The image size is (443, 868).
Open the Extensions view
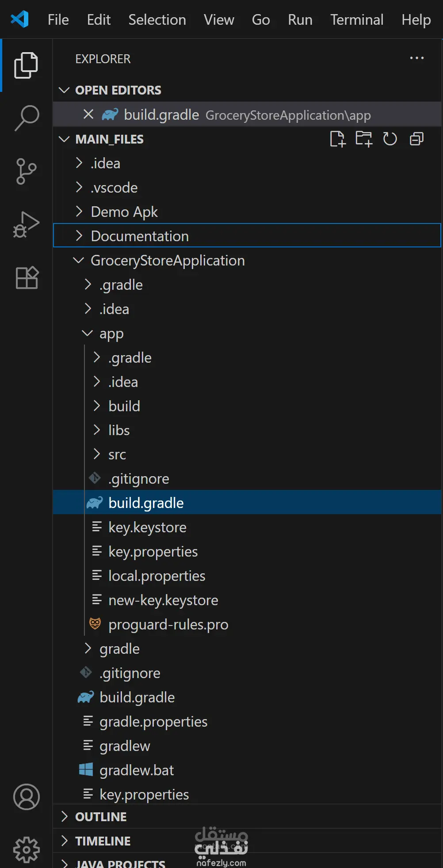click(x=27, y=278)
